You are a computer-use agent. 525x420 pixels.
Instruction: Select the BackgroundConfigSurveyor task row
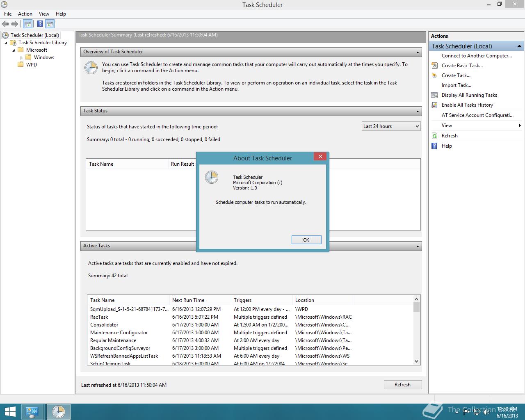[x=250, y=348]
